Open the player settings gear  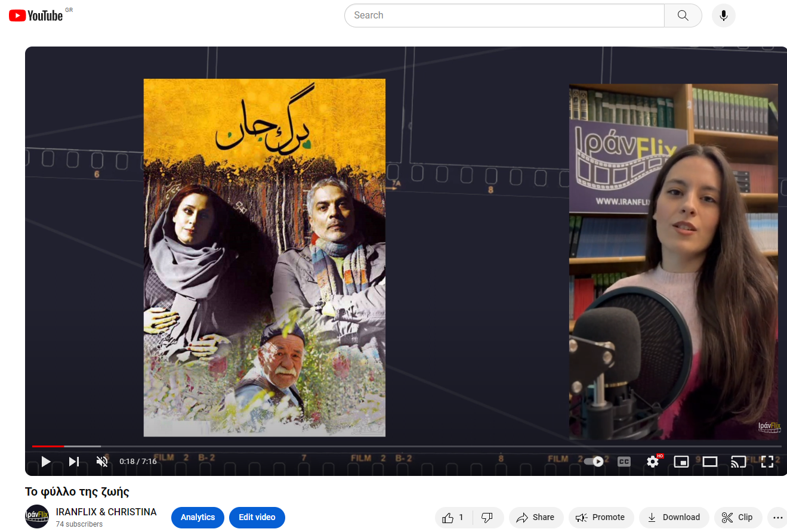653,461
